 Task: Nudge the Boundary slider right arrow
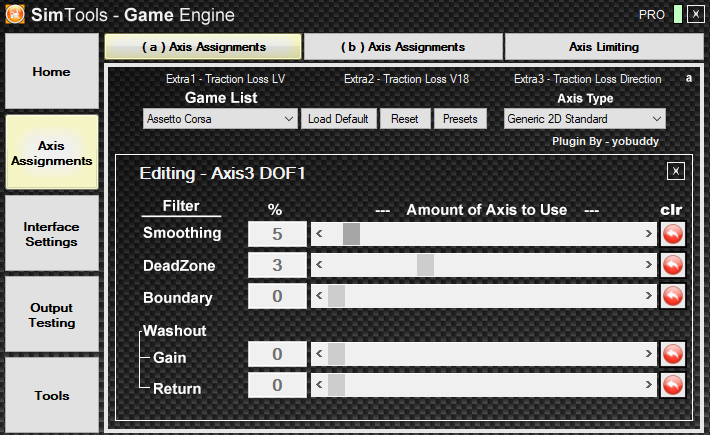[x=648, y=296]
